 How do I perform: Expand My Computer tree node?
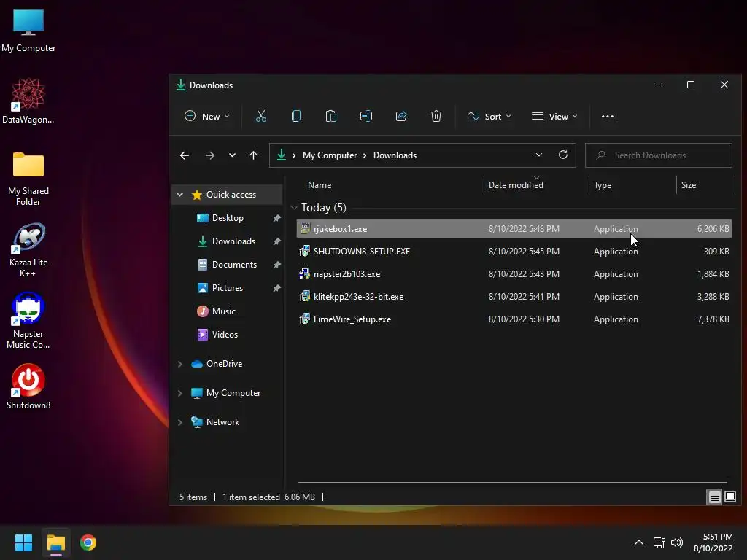(x=179, y=393)
